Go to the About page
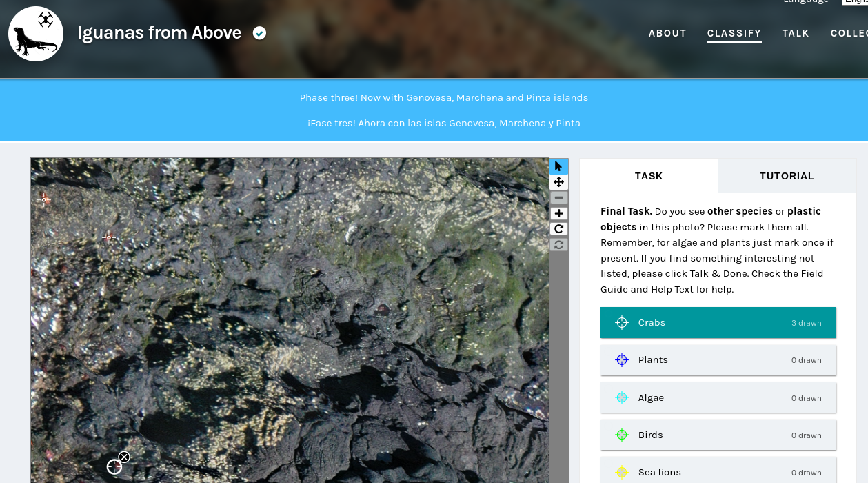Image resolution: width=868 pixels, height=483 pixels. point(667,33)
